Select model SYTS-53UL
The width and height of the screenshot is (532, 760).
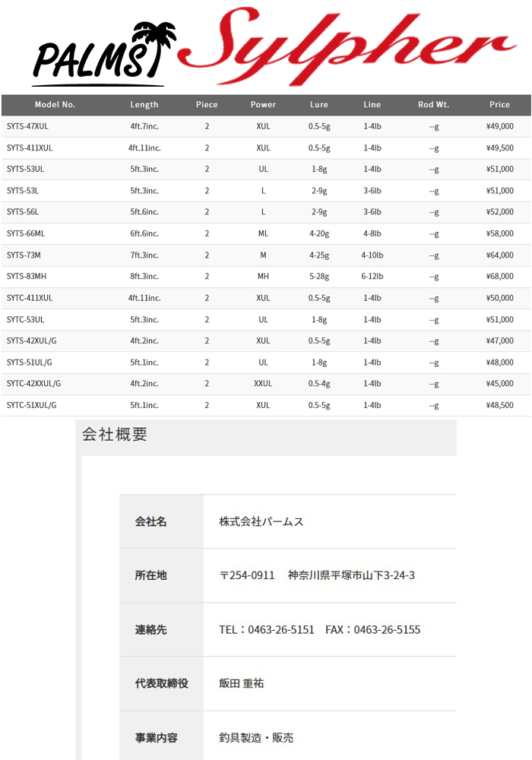tap(25, 169)
